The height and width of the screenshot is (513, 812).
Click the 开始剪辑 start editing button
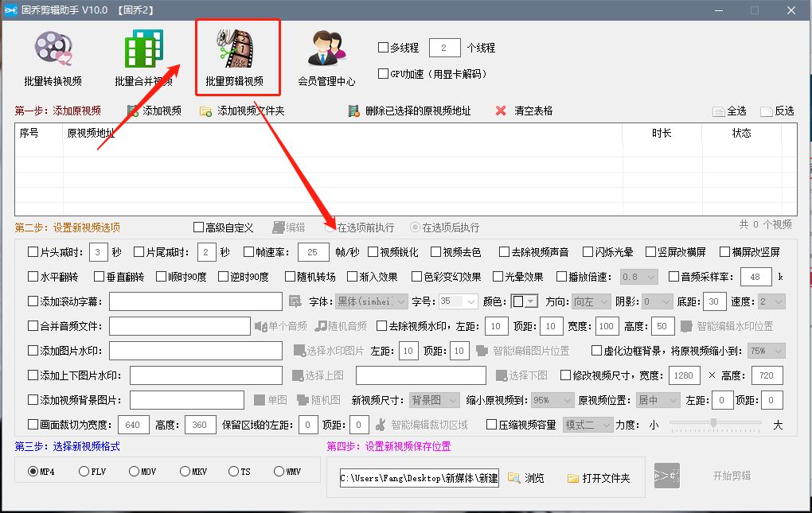(x=729, y=477)
